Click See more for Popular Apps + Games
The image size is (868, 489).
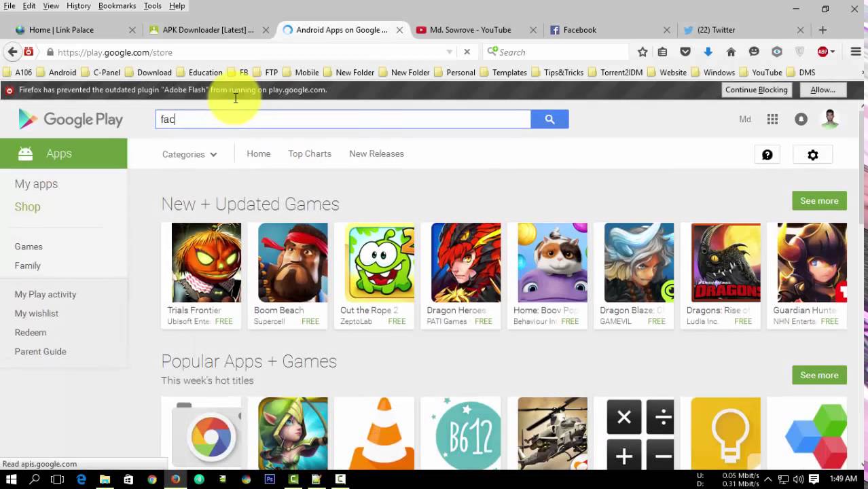pyautogui.click(x=819, y=375)
